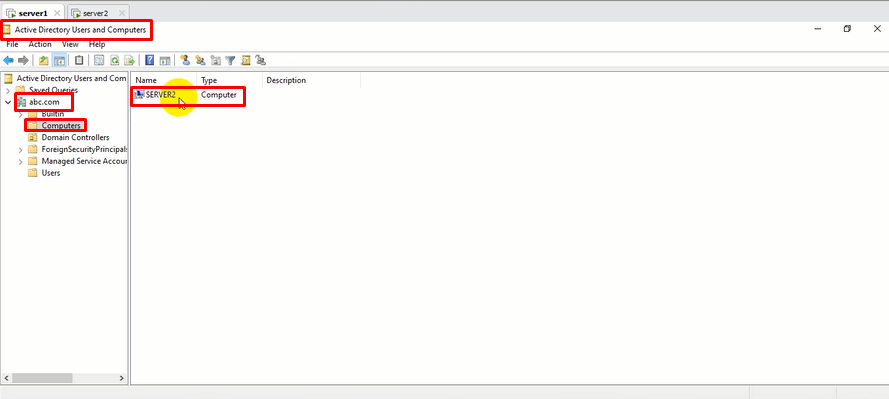The image size is (889, 399).
Task: Minimize the Active Directory window
Action: tap(818, 29)
